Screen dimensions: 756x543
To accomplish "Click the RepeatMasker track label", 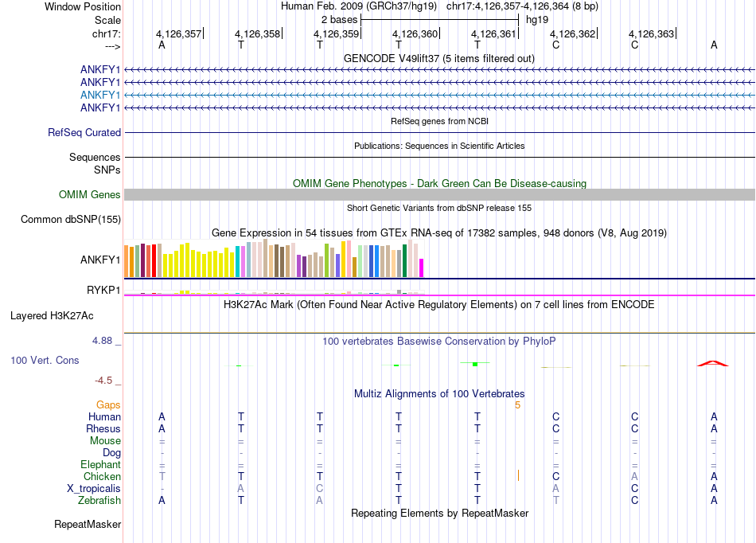I will tap(88, 524).
